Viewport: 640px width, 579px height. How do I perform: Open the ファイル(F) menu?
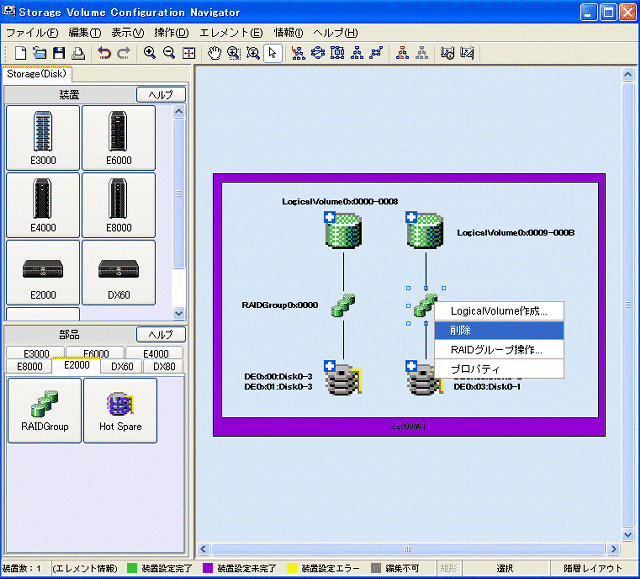coord(31,33)
